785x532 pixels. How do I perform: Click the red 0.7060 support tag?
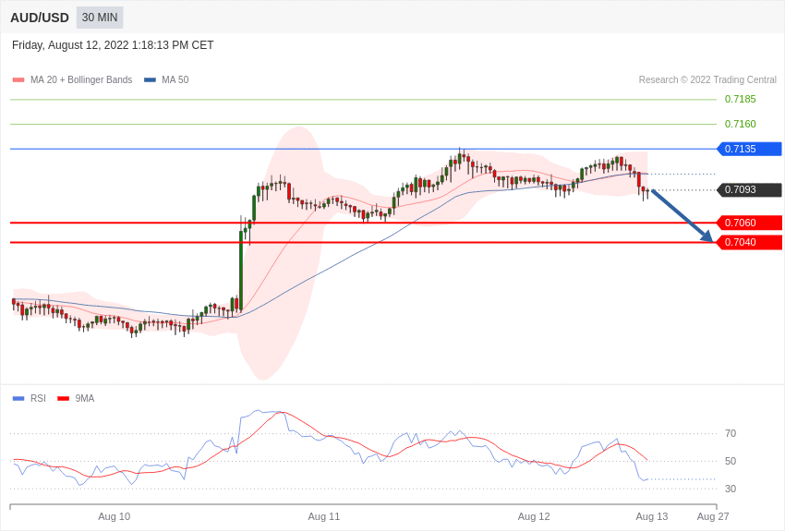pos(749,223)
